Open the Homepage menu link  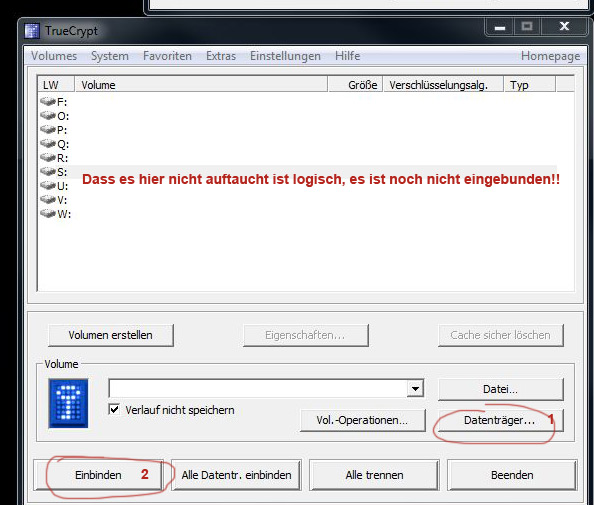pyautogui.click(x=550, y=56)
